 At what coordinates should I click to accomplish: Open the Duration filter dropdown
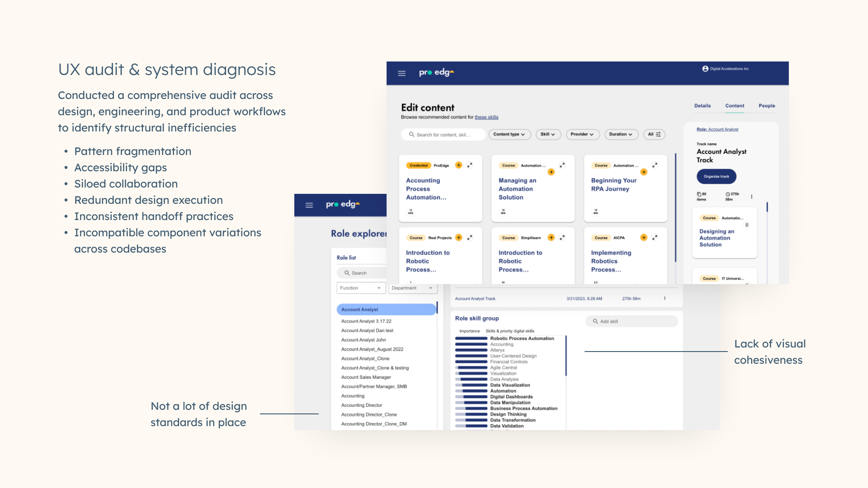[621, 134]
